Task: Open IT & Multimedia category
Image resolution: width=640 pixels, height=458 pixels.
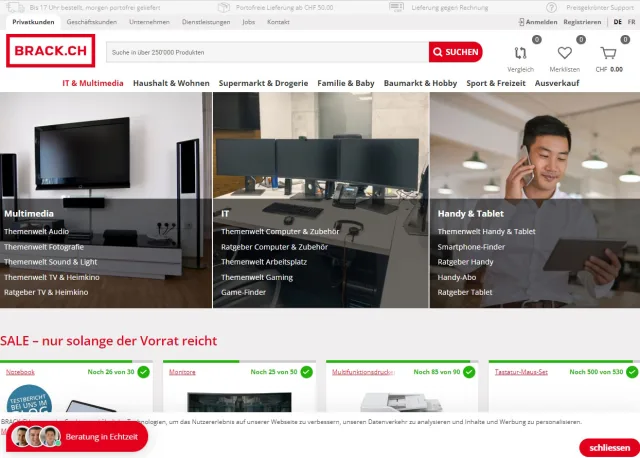Action: coord(93,83)
